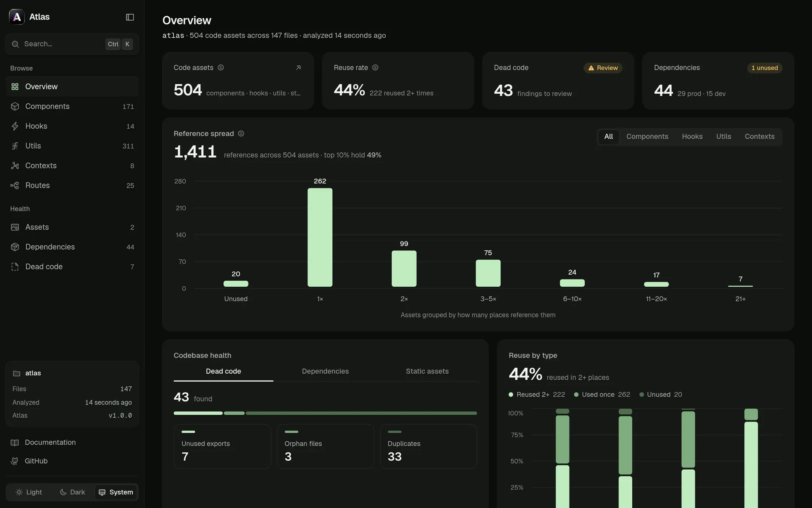Select the System theme option
812x508 pixels.
point(116,492)
